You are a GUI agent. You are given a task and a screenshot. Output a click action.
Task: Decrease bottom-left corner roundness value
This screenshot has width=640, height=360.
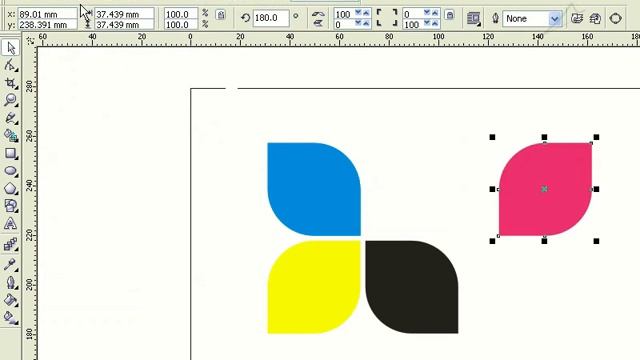point(358,24)
